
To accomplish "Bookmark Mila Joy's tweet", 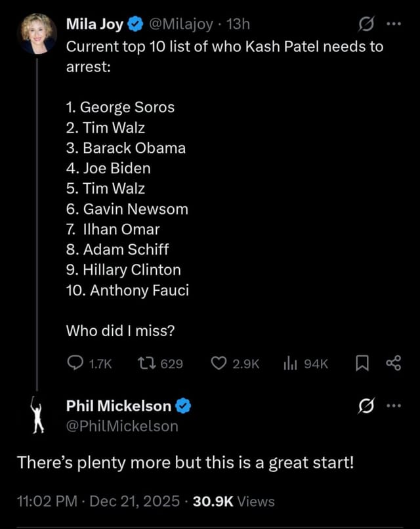I will [x=362, y=363].
